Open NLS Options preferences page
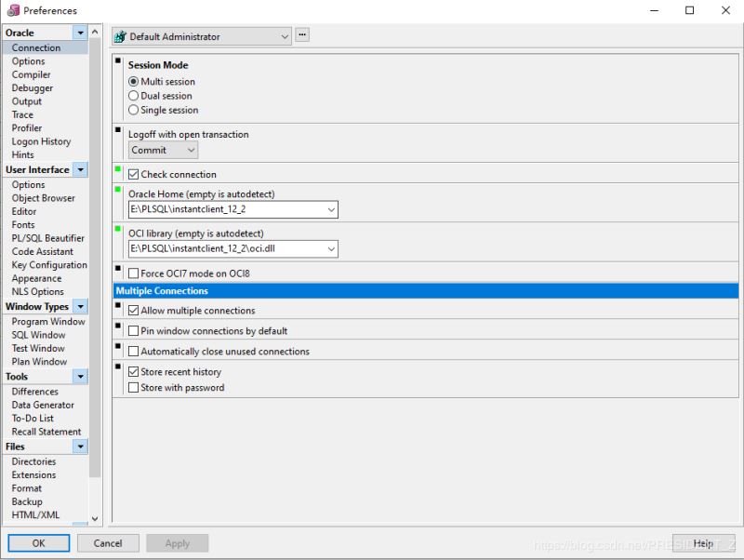The image size is (744, 560). point(37,292)
